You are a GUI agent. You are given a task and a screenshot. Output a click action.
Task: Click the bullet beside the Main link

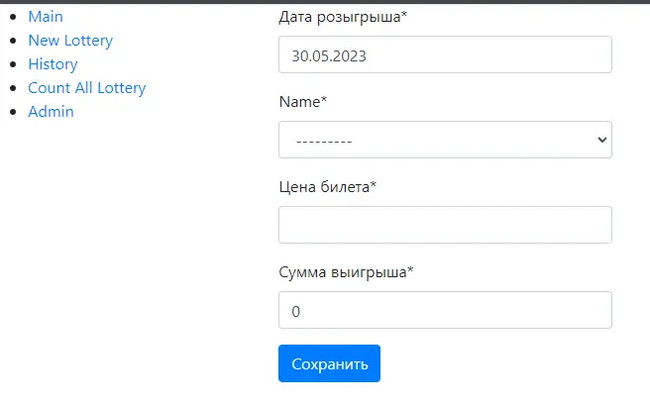pyautogui.click(x=12, y=17)
